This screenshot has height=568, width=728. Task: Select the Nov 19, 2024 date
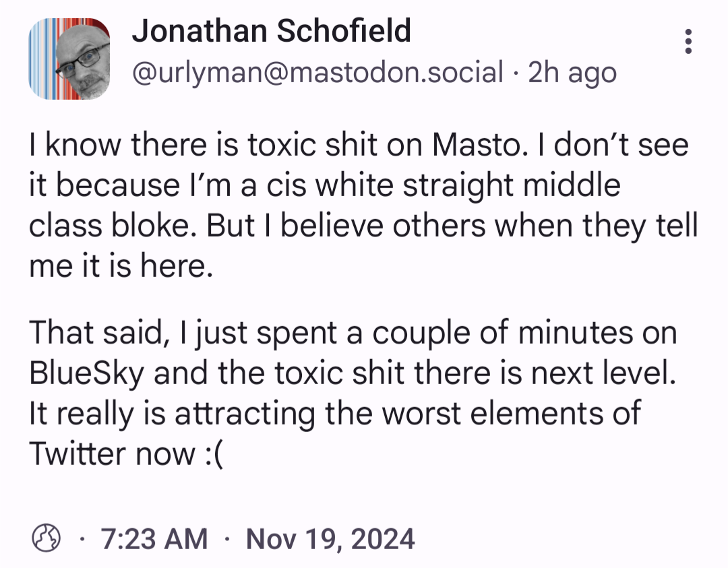[330, 539]
